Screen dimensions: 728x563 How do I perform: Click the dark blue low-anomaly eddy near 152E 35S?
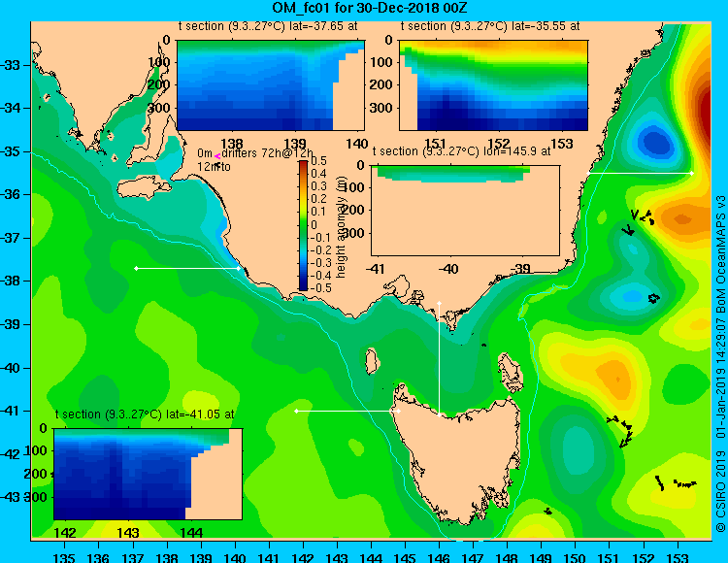click(653, 142)
